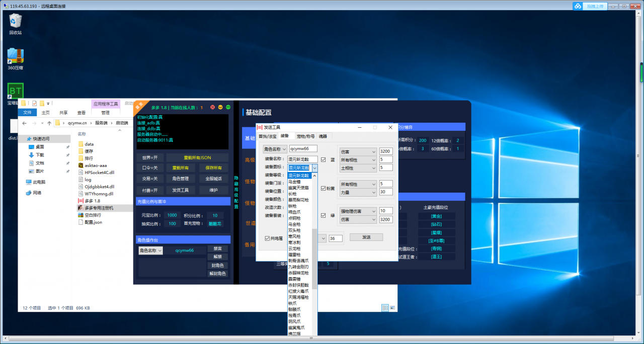Open the Recycle Bin (回收站) desktop icon

coord(16,22)
